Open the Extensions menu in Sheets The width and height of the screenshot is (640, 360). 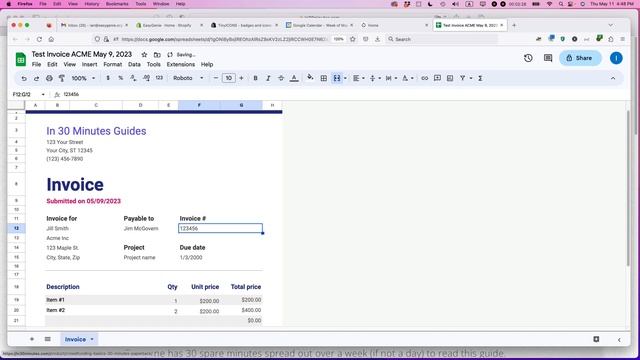180,64
